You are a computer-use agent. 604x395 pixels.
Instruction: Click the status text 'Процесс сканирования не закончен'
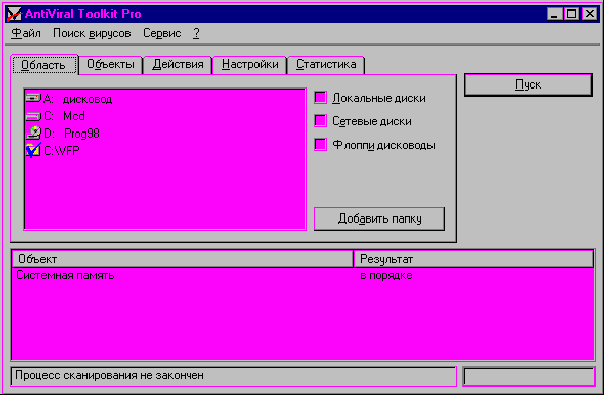(x=109, y=375)
